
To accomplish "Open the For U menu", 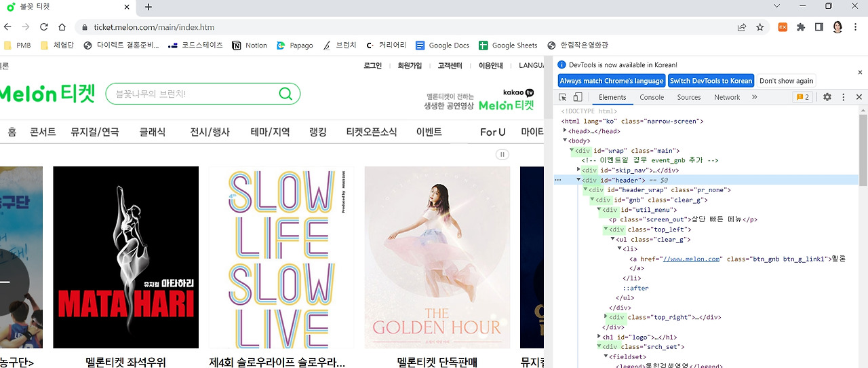I will pyautogui.click(x=493, y=132).
